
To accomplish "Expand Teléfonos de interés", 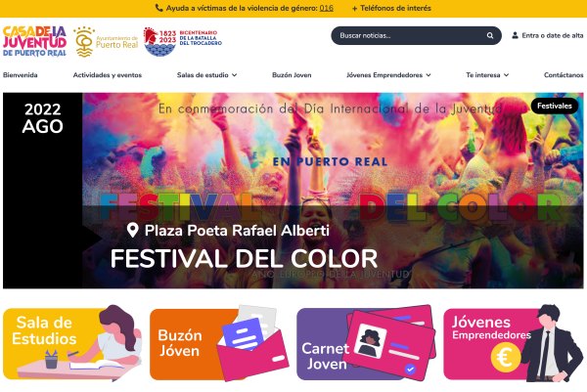I will coord(391,8).
